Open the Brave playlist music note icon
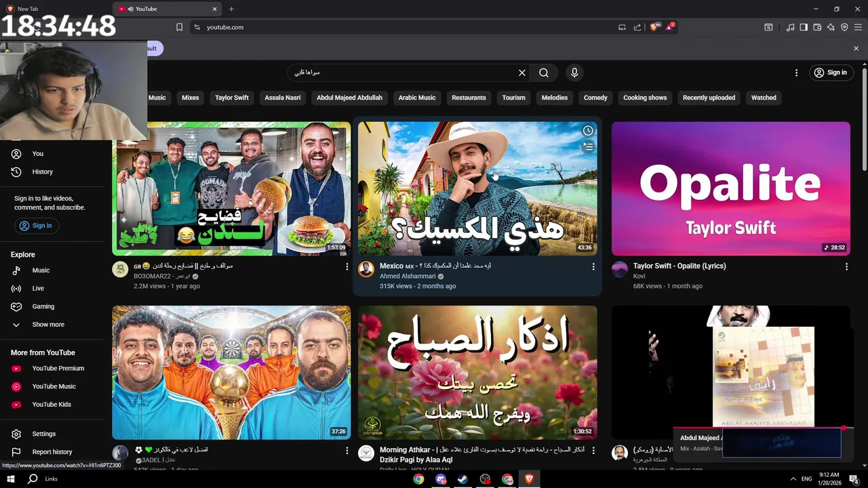 click(x=790, y=27)
